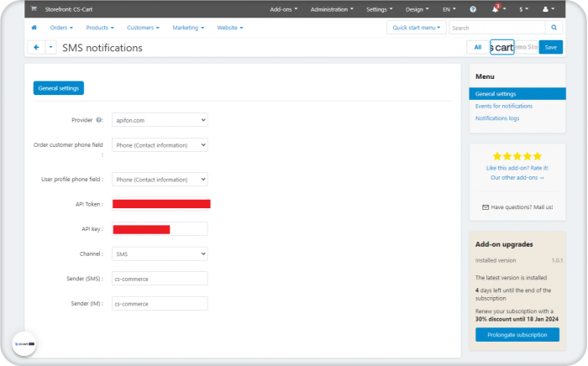The width and height of the screenshot is (588, 366).
Task: Open the EN language selector
Action: pyautogui.click(x=449, y=9)
